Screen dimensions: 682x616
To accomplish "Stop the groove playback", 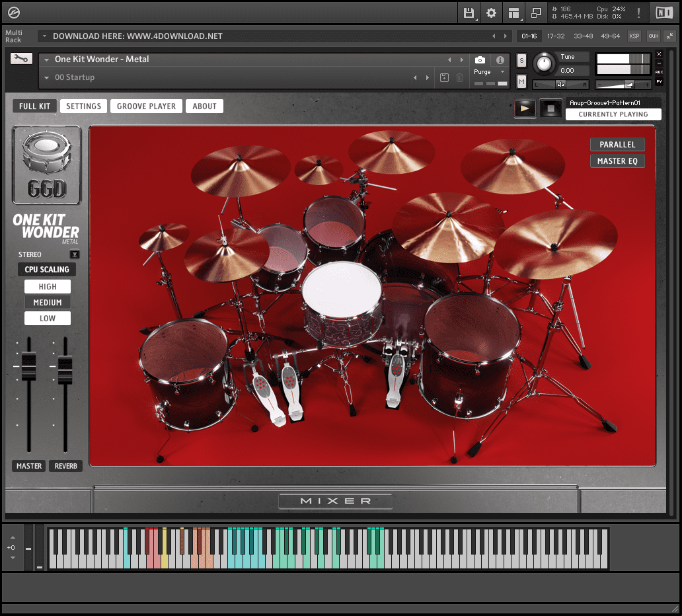I will [x=550, y=108].
